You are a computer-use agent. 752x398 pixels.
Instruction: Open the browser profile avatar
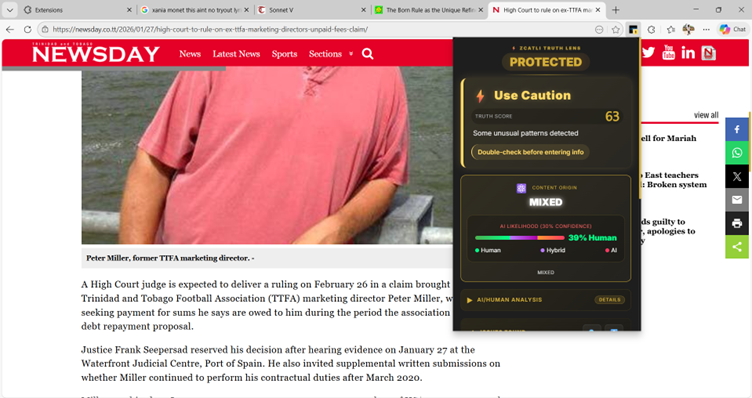[x=689, y=29]
